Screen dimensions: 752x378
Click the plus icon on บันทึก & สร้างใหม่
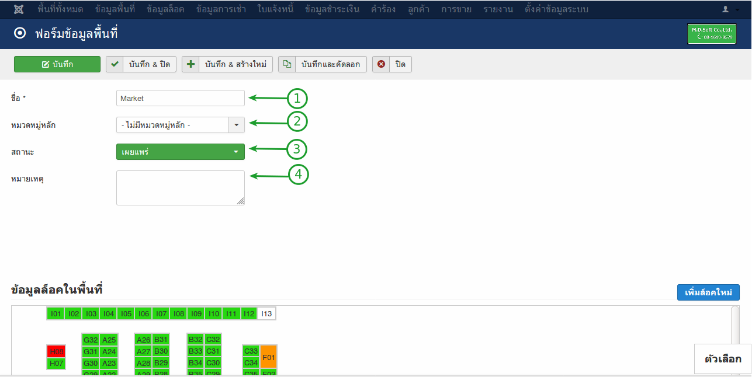tap(191, 64)
